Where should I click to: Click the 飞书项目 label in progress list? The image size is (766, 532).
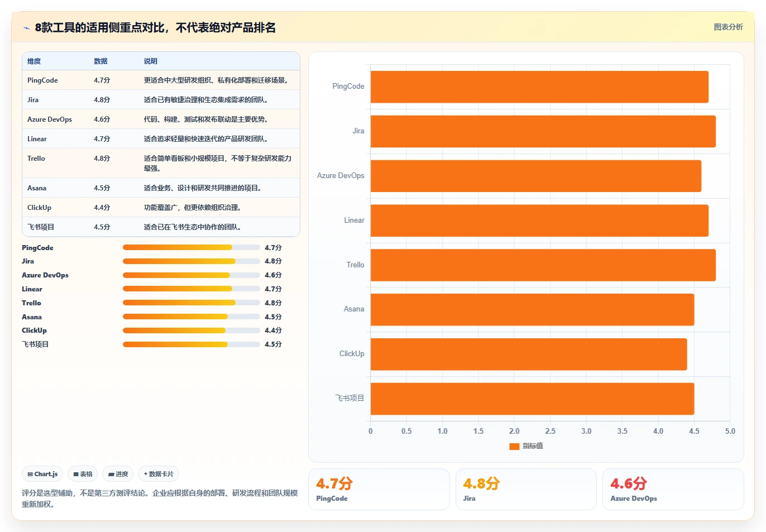coord(35,344)
